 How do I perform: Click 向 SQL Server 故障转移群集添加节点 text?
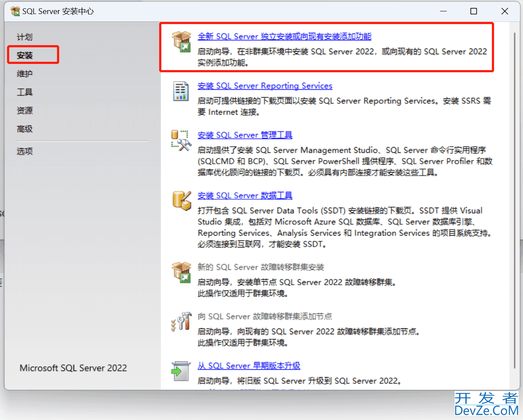(x=265, y=316)
